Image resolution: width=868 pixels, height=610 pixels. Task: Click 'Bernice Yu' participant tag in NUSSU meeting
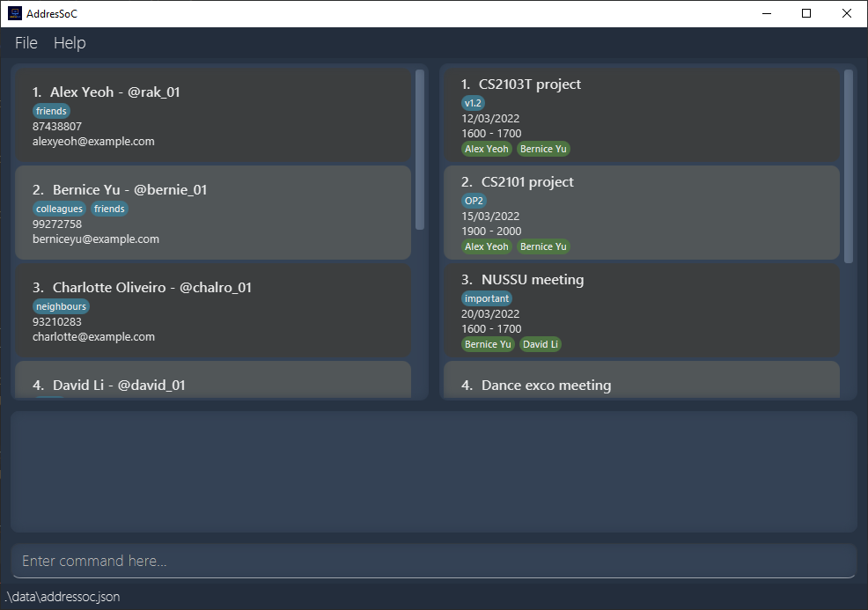[489, 344]
